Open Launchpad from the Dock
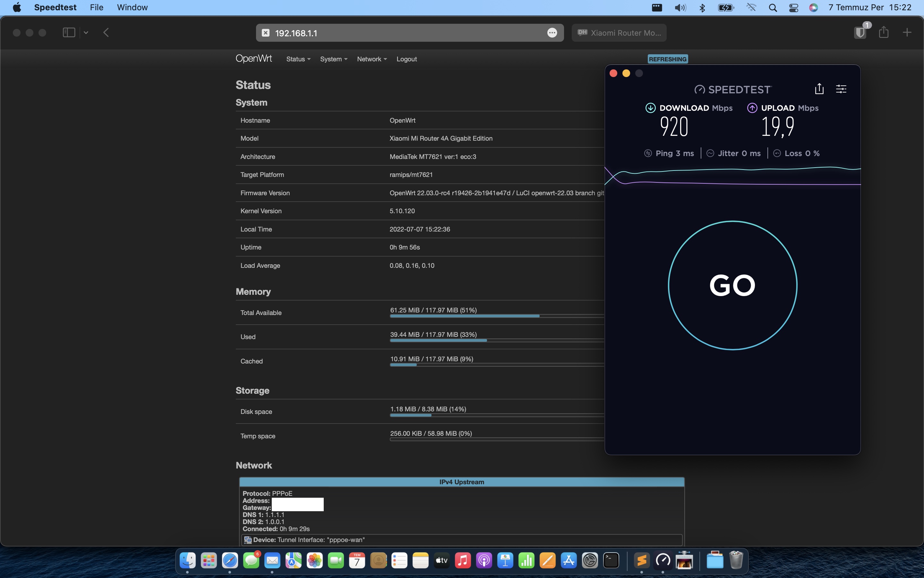 point(209,561)
